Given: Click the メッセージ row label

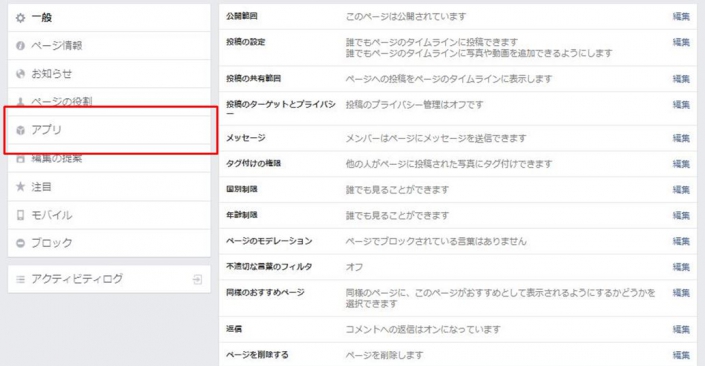Looking at the screenshot, I should [x=245, y=138].
